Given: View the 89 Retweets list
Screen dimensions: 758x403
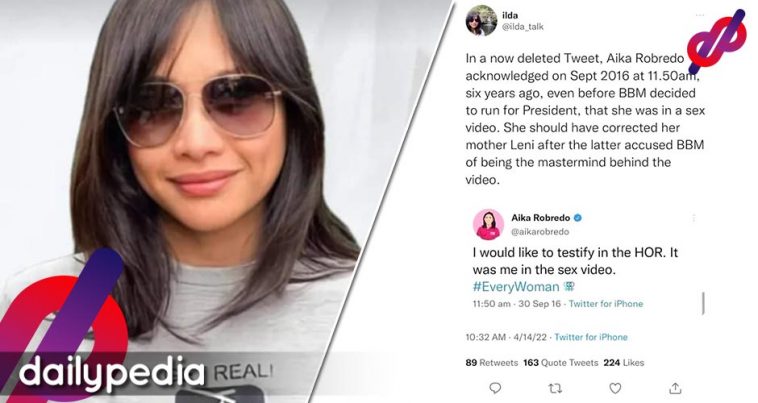Looking at the screenshot, I should (491, 362).
